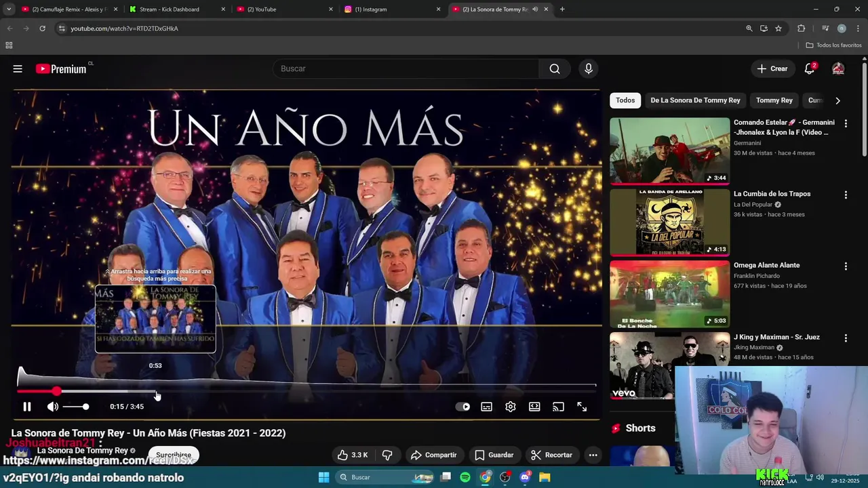Share the video with Compartir
The height and width of the screenshot is (488, 868).
pyautogui.click(x=433, y=455)
